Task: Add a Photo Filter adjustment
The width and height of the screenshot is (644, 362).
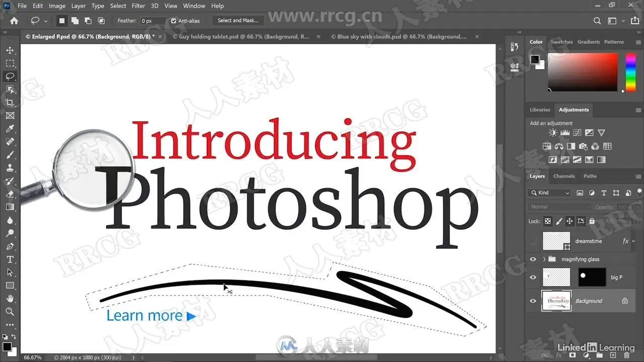Action: [583, 146]
